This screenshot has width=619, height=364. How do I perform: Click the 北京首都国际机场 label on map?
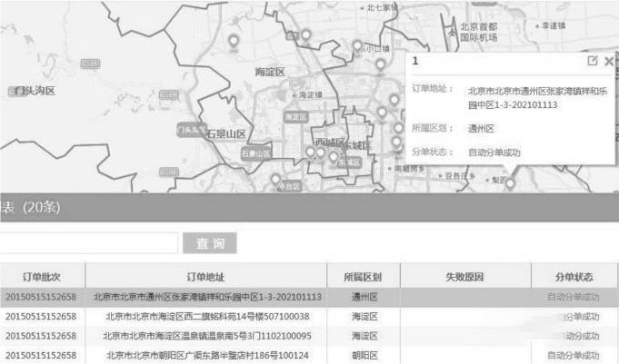point(479,32)
